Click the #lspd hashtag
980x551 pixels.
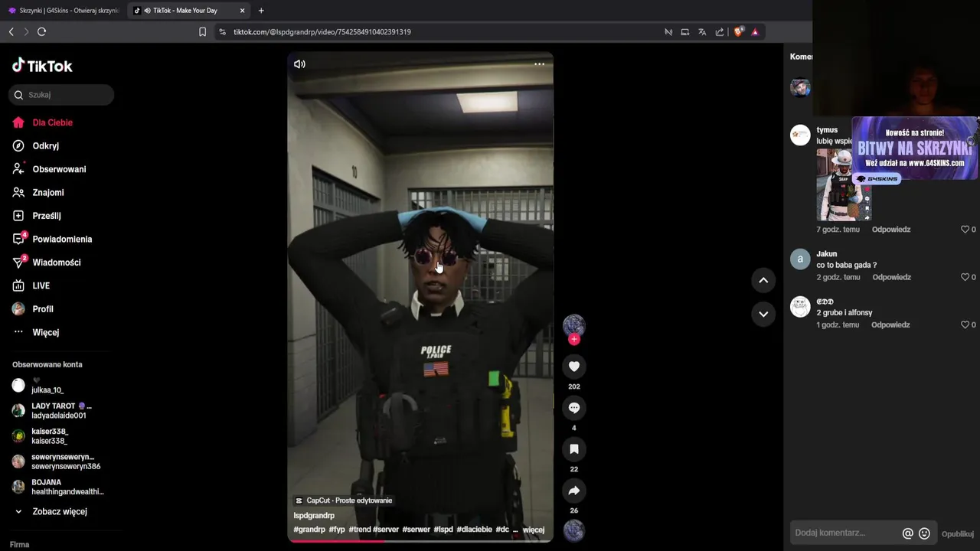tap(443, 530)
